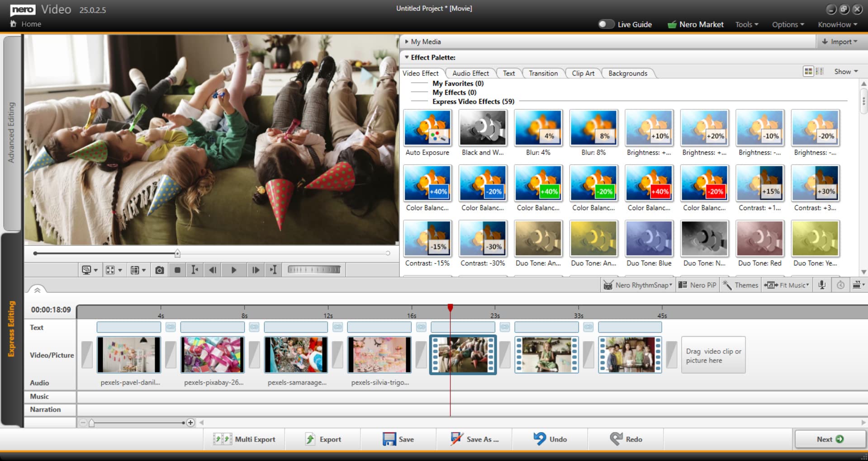Switch effect palette to list view
Viewport: 868px width, 461px height.
[819, 71]
